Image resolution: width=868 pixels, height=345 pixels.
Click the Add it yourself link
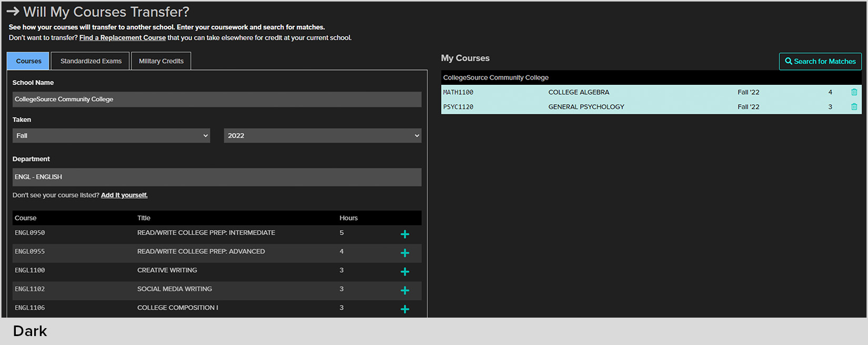pyautogui.click(x=124, y=195)
